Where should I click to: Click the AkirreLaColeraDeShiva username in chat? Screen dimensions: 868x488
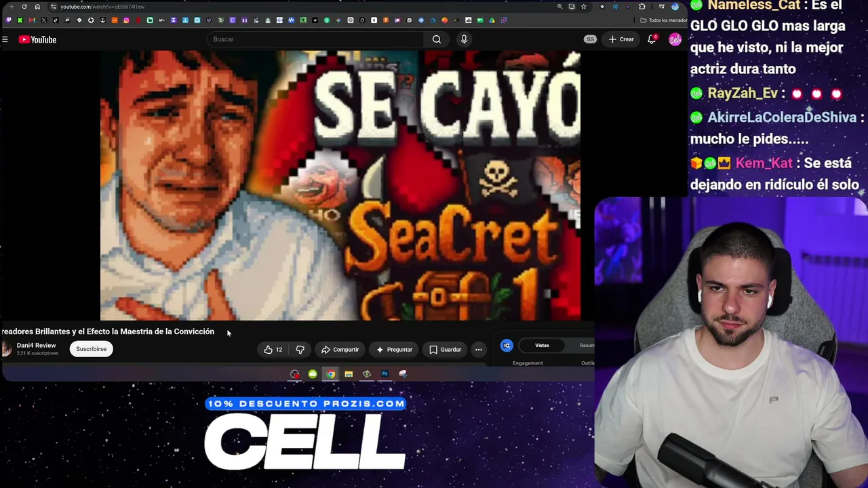click(x=782, y=117)
